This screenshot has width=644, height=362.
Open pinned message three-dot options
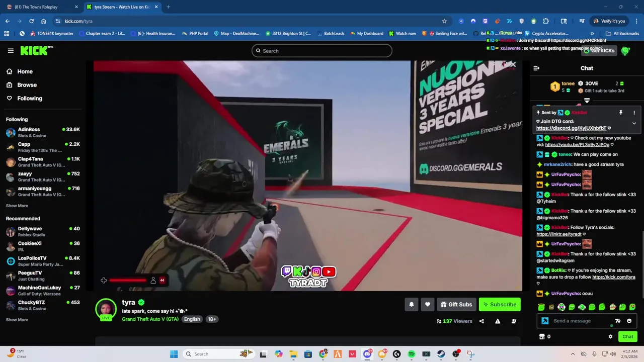tap(634, 113)
